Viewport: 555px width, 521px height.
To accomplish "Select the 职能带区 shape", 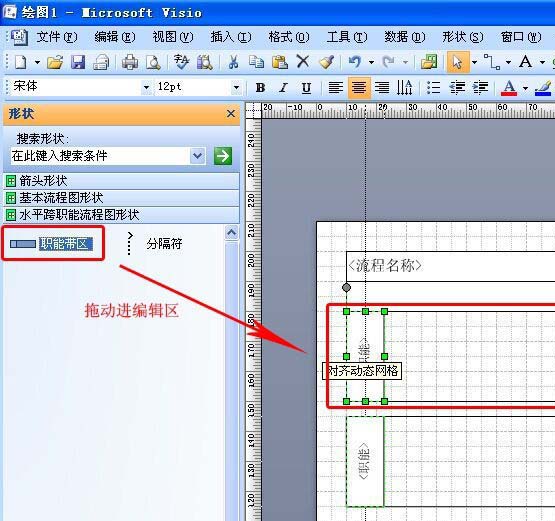I will pyautogui.click(x=52, y=244).
